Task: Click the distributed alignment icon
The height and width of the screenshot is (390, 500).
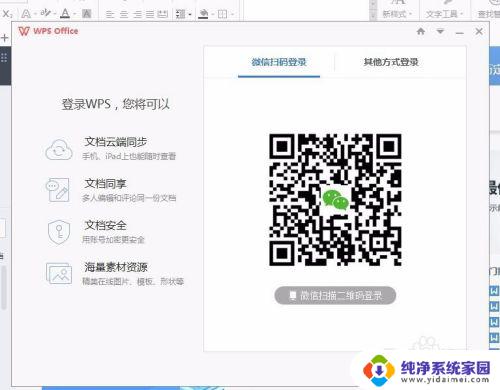Action: (163, 14)
